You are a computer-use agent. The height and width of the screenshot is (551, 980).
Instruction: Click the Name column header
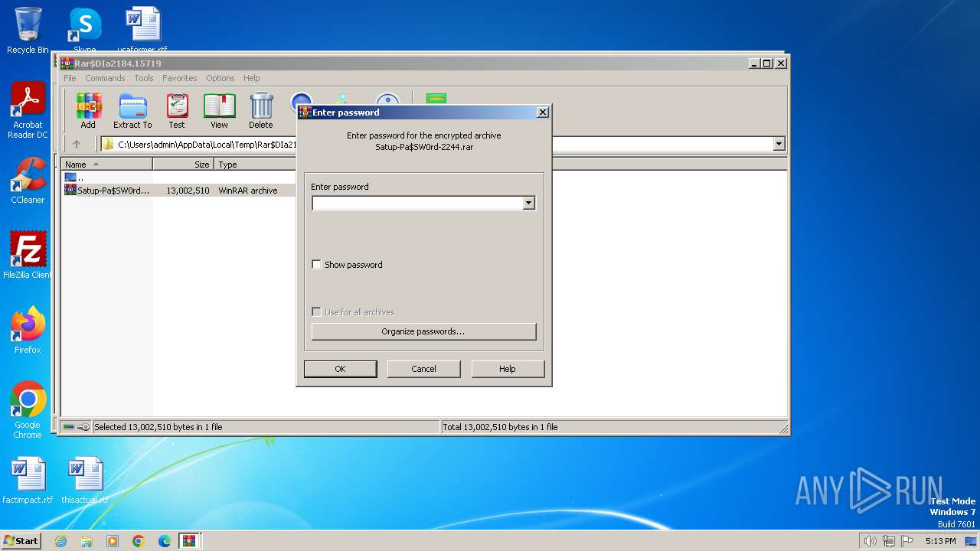[x=107, y=165]
